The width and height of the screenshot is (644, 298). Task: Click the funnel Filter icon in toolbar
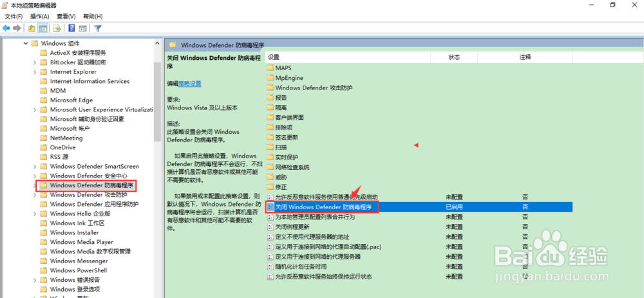tap(97, 28)
